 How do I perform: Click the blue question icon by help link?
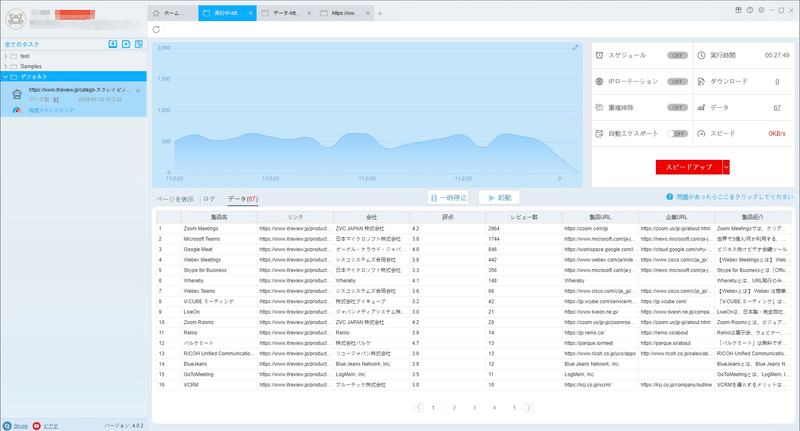pos(669,197)
